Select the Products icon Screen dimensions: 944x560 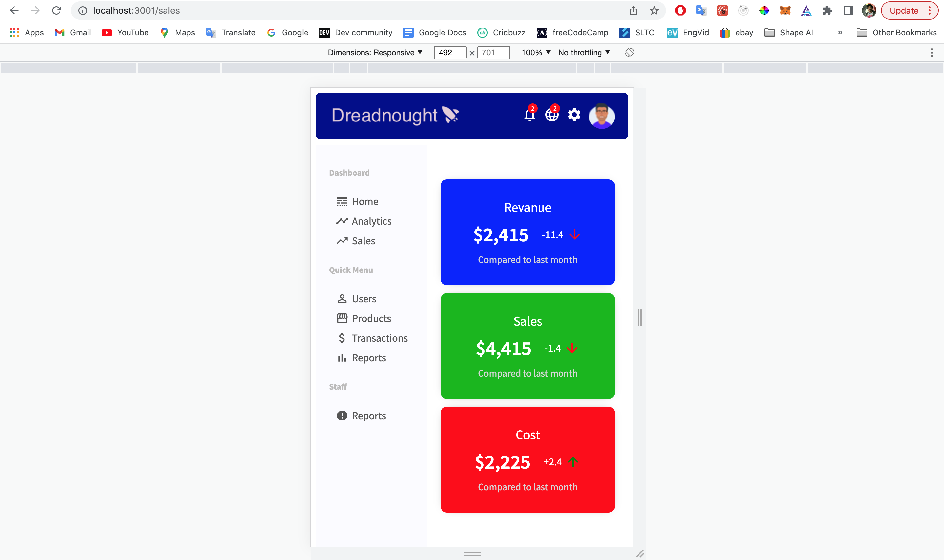tap(342, 318)
